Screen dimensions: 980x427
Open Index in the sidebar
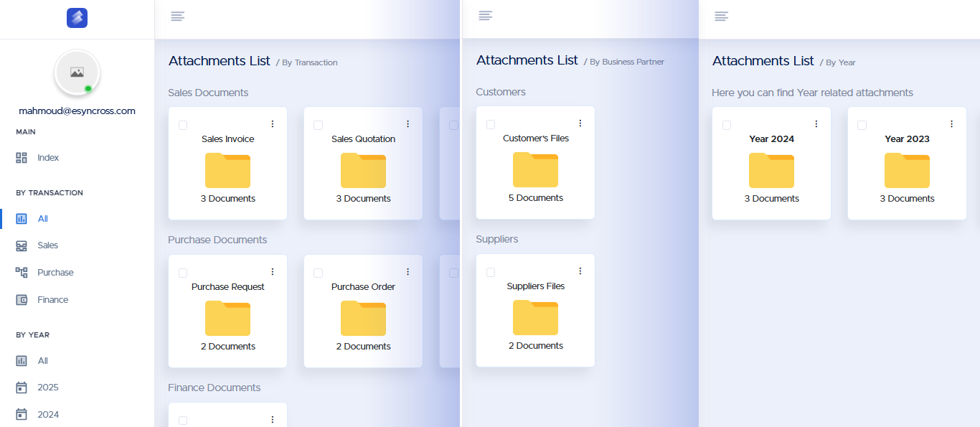[48, 158]
